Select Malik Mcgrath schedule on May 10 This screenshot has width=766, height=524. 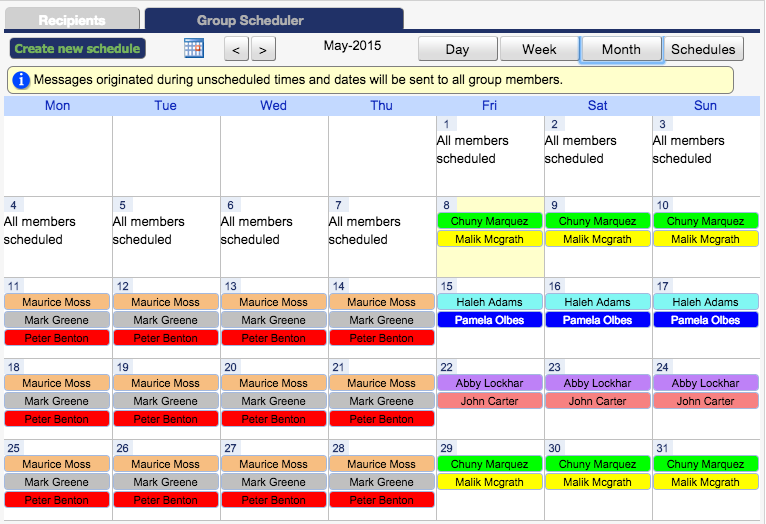[x=705, y=239]
